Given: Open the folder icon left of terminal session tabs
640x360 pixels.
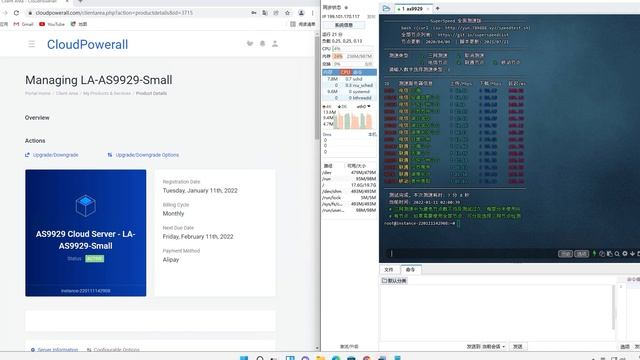Looking at the screenshot, I should (386, 8).
